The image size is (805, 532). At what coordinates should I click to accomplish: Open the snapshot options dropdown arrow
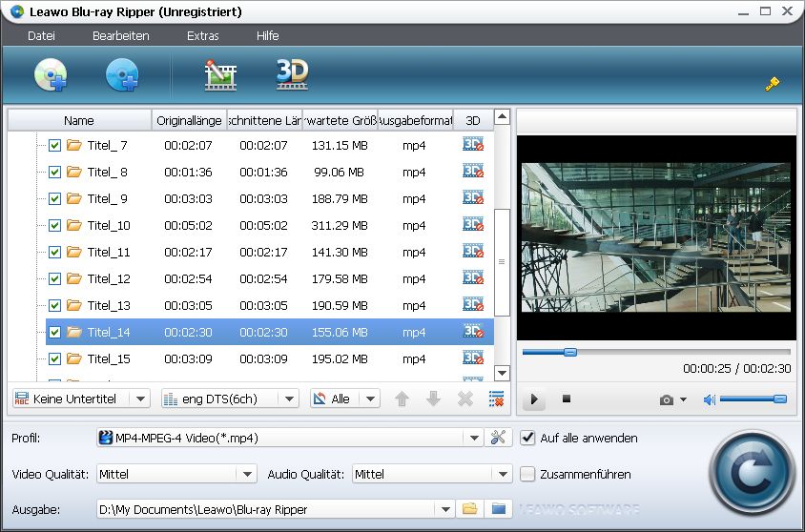click(683, 399)
